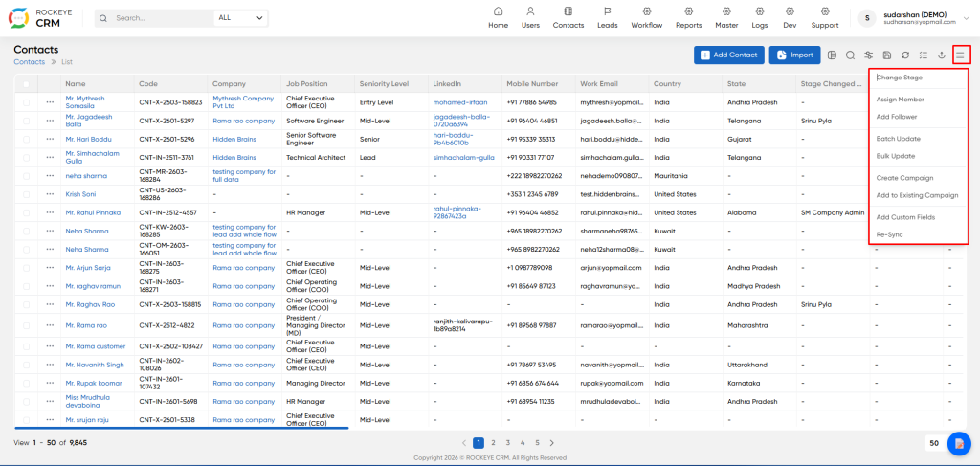Image resolution: width=980 pixels, height=466 pixels.
Task: Tick the checkbox for Mr. Hari Boddu
Action: click(x=26, y=140)
